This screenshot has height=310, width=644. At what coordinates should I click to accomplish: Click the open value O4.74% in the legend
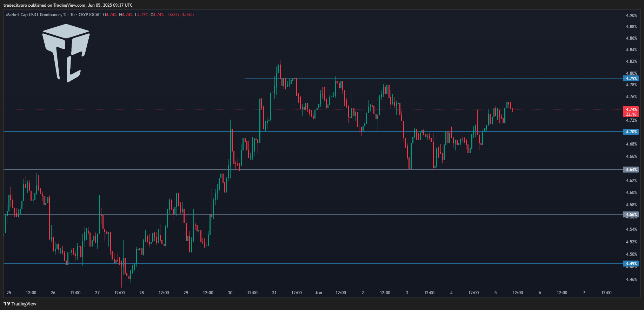coord(109,15)
